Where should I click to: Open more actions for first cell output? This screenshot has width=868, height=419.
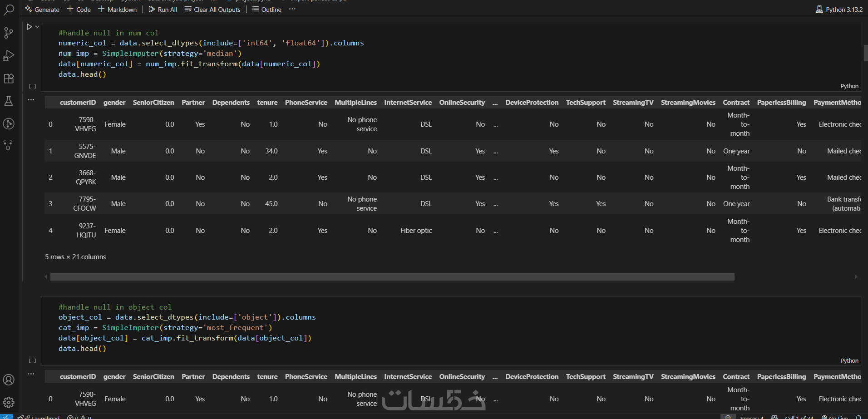coord(31,99)
